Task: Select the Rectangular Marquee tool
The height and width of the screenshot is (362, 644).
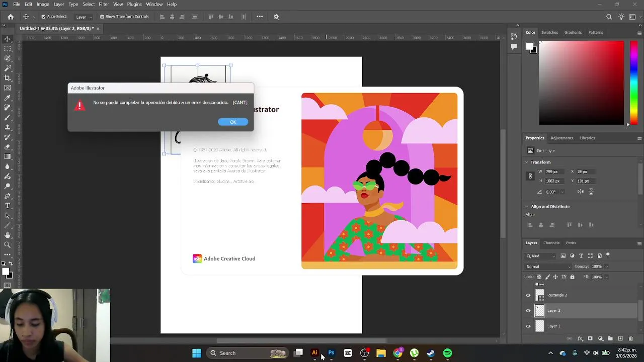Action: point(7,49)
